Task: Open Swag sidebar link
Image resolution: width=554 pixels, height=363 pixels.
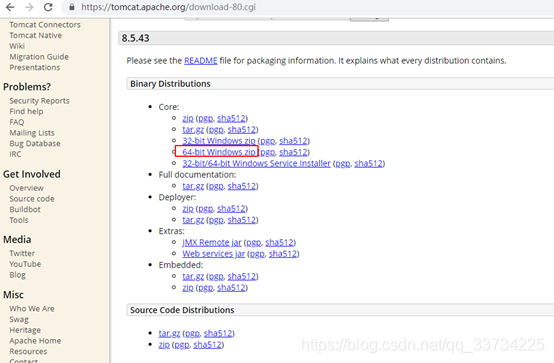Action: point(19,320)
